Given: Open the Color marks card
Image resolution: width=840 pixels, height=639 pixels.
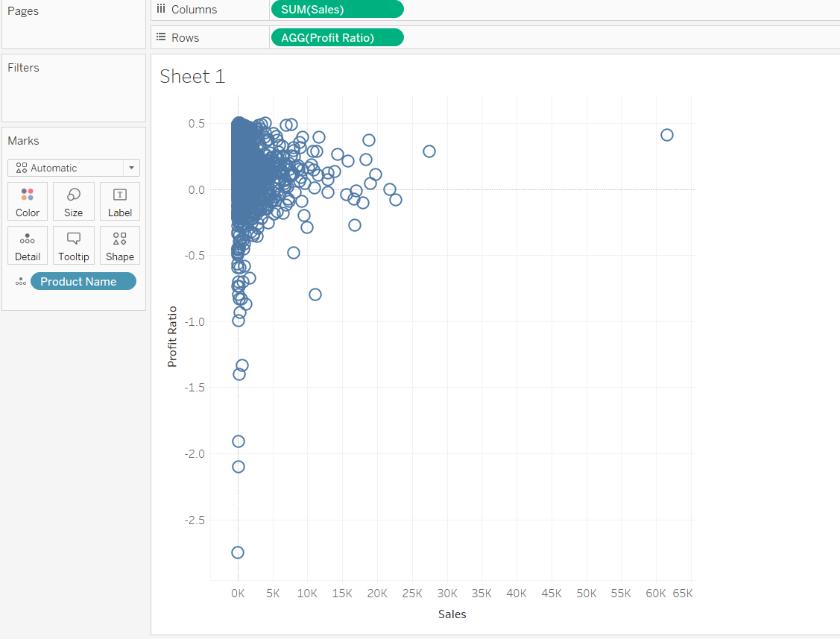Looking at the screenshot, I should click(28, 201).
